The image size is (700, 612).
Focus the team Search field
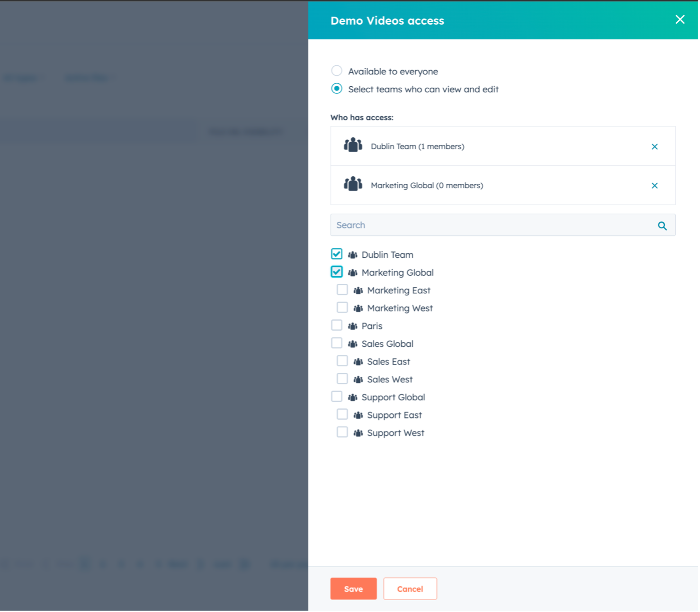click(504, 225)
